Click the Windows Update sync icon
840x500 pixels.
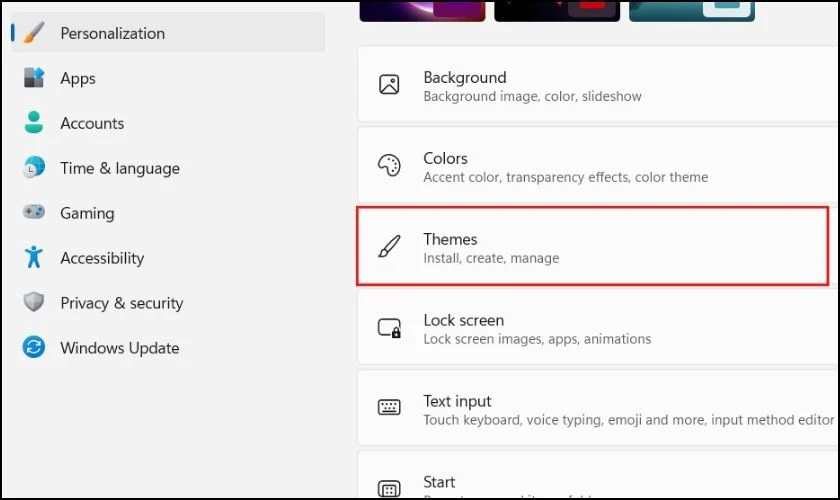tap(34, 347)
